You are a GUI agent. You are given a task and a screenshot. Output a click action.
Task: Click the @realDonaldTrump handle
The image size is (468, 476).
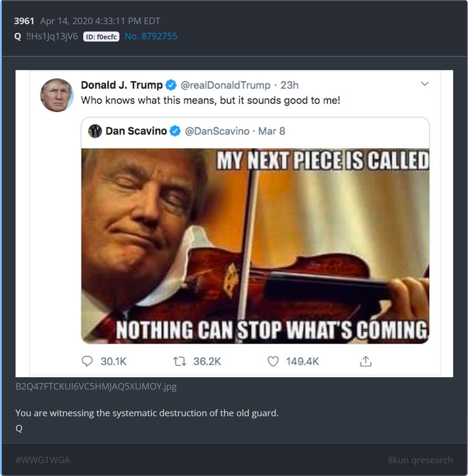point(225,85)
